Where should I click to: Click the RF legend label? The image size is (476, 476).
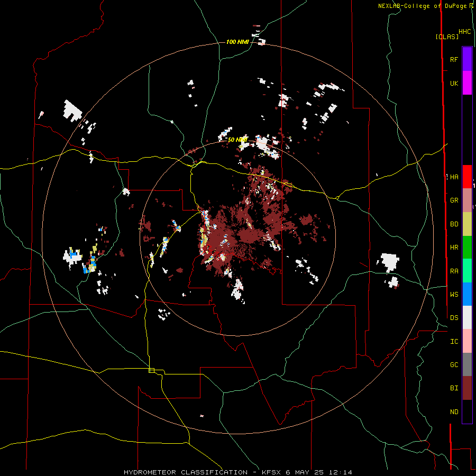point(454,59)
